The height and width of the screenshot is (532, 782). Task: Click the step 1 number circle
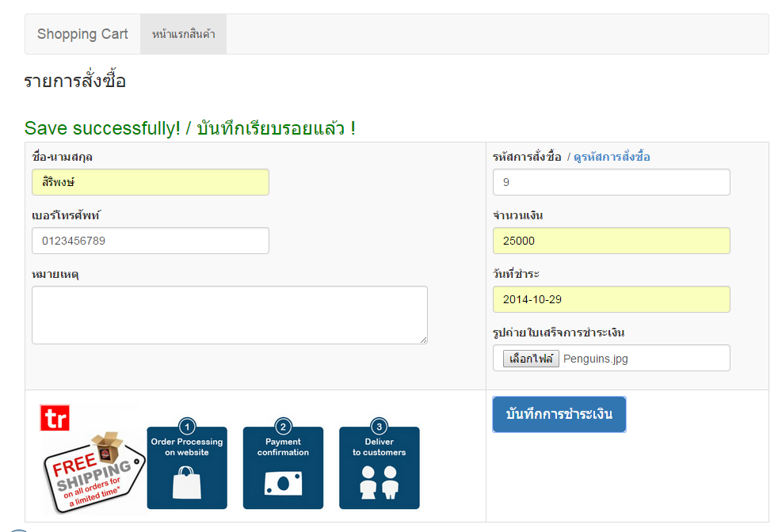(x=187, y=427)
